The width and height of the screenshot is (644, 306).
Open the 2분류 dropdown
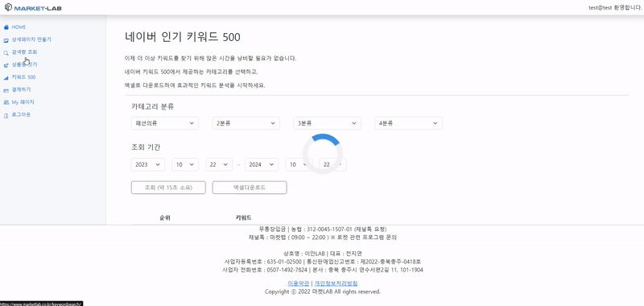246,123
